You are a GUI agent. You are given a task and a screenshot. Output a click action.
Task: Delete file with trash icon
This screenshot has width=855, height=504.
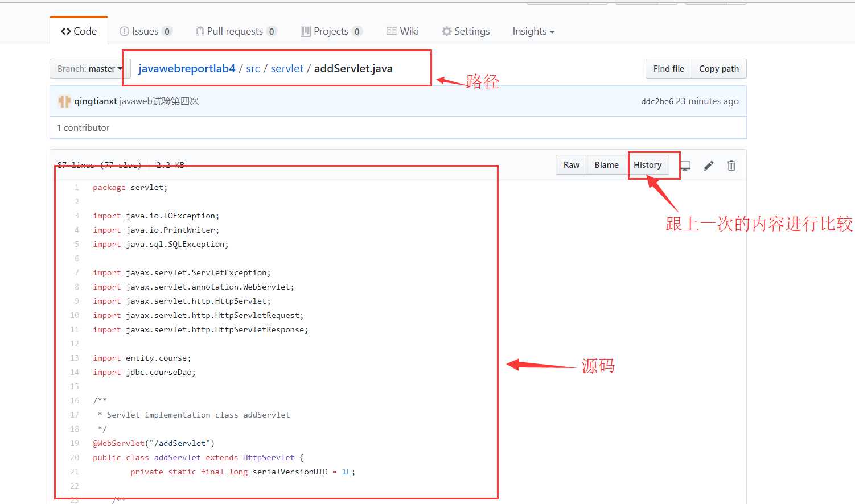coord(731,166)
